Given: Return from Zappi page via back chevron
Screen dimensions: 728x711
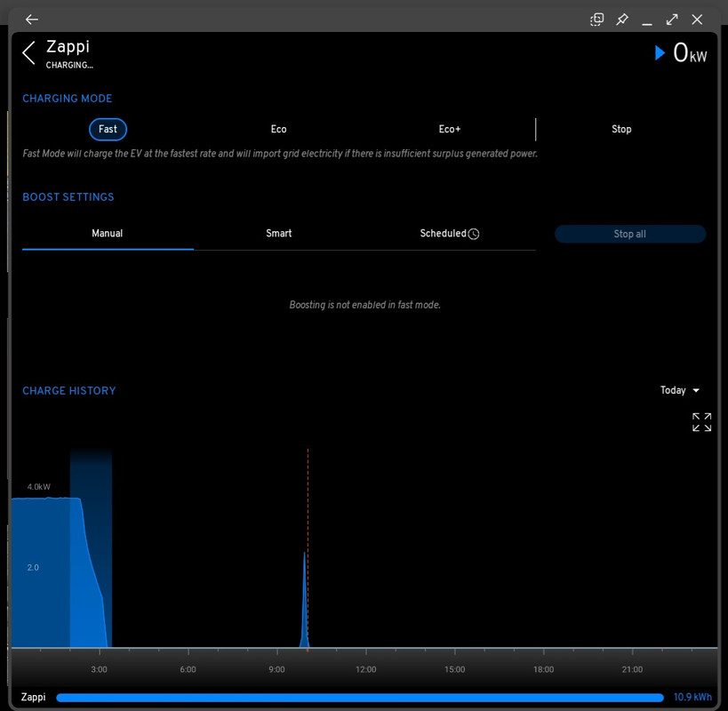Looking at the screenshot, I should (x=28, y=53).
